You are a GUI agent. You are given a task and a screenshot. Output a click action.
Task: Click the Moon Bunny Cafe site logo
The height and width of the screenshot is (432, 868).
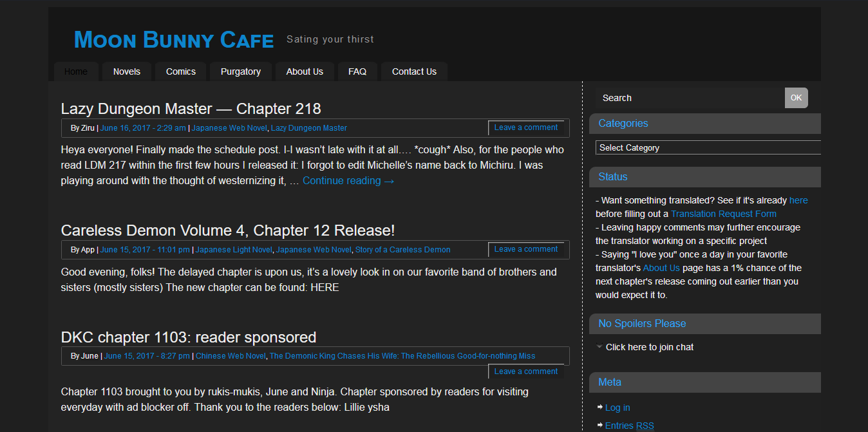(x=173, y=39)
